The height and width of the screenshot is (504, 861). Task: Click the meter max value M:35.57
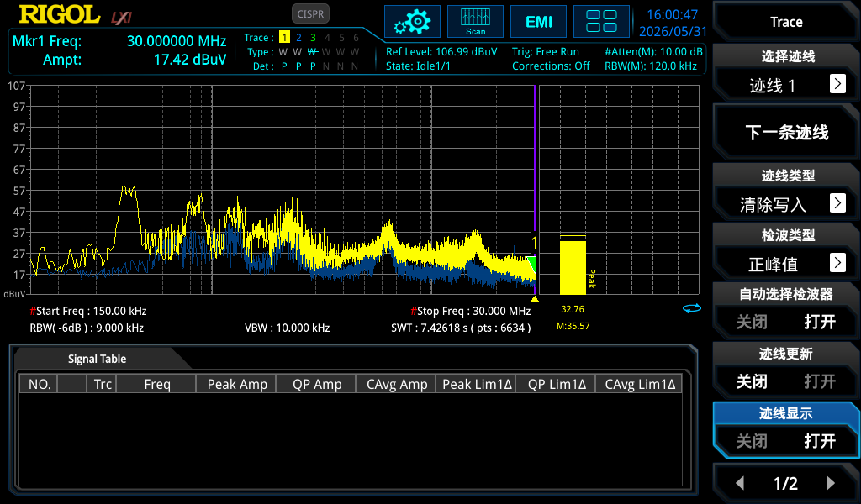(x=573, y=326)
